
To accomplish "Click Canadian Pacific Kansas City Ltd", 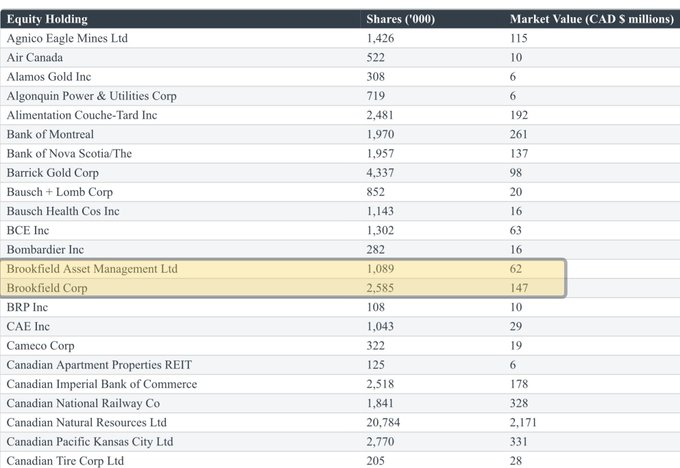I will pyautogui.click(x=90, y=442).
